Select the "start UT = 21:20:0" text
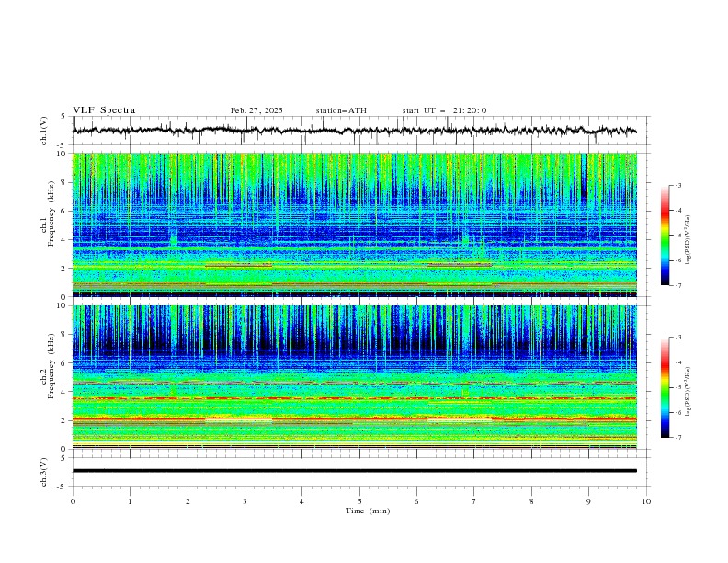Viewport: 728px width, 563px height. 444,110
